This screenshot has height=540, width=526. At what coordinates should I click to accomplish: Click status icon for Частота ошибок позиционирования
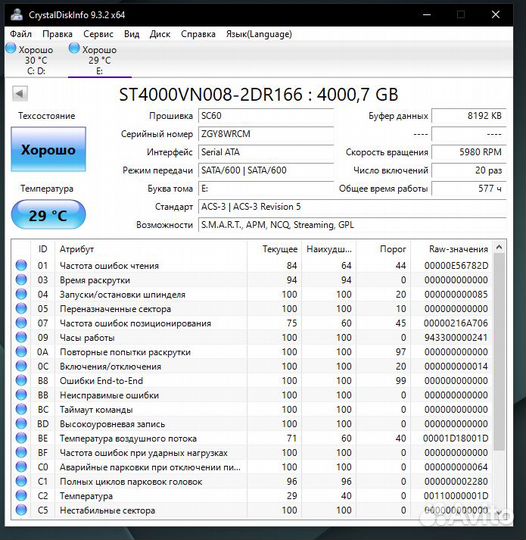(x=21, y=323)
